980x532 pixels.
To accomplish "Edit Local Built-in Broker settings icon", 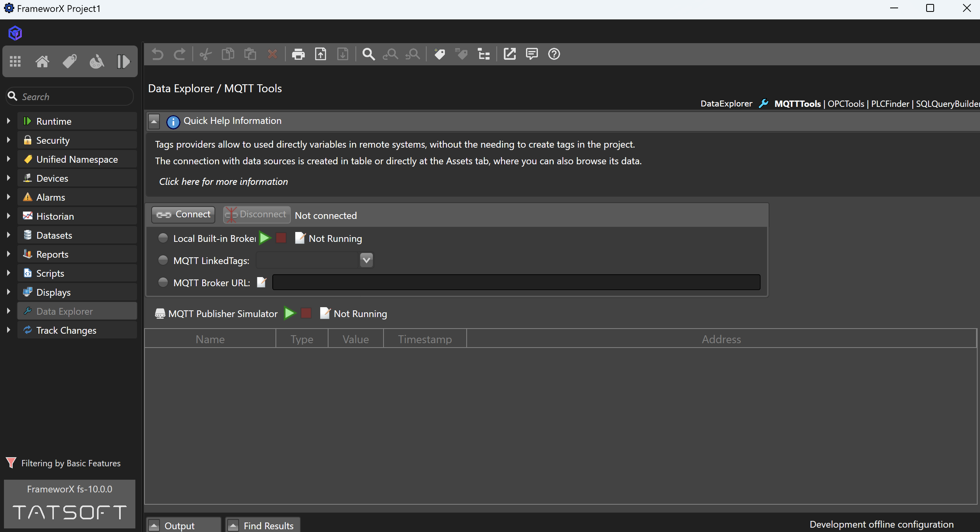I will tap(300, 238).
